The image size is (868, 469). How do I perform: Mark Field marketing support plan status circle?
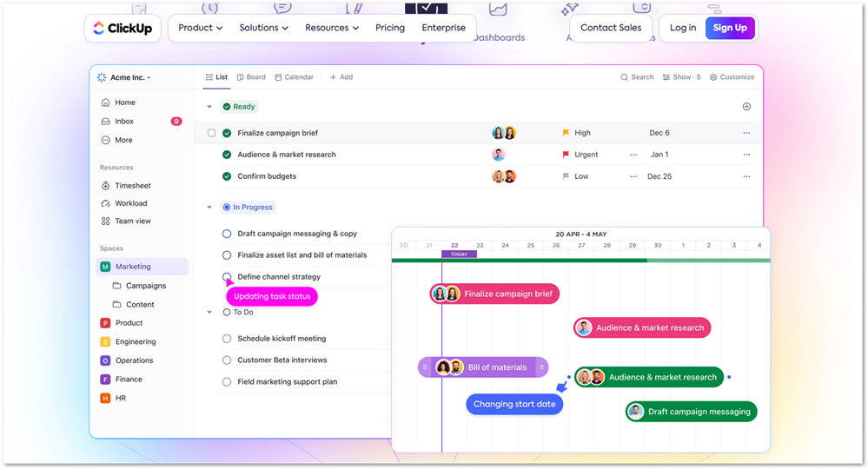(x=227, y=381)
